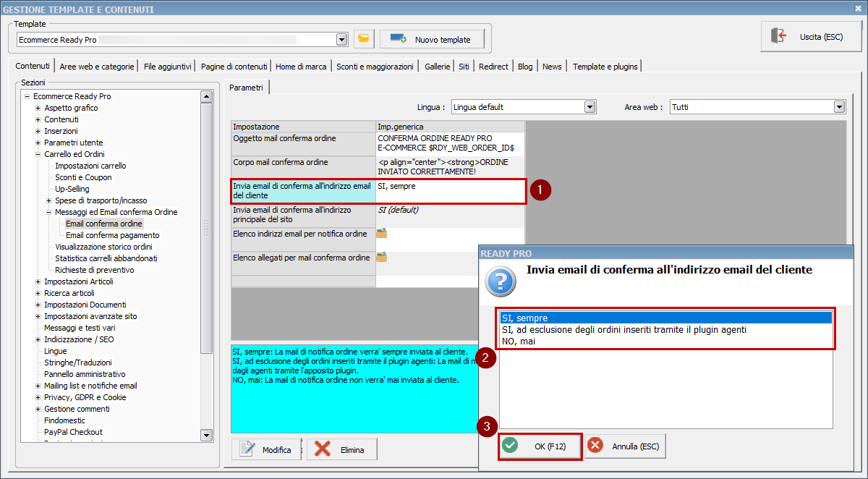Expand the Parametri utente tree node
Screen dimensions: 868x479
[38, 143]
